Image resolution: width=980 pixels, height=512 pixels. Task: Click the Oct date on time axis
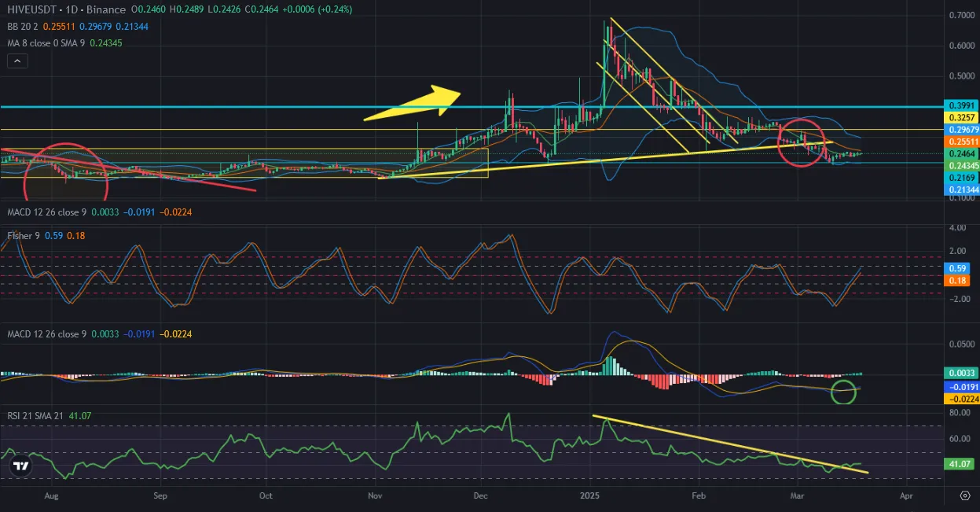pyautogui.click(x=266, y=496)
